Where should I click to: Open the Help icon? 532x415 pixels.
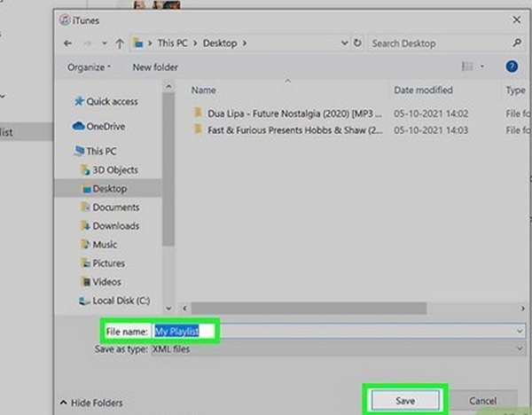coord(512,67)
